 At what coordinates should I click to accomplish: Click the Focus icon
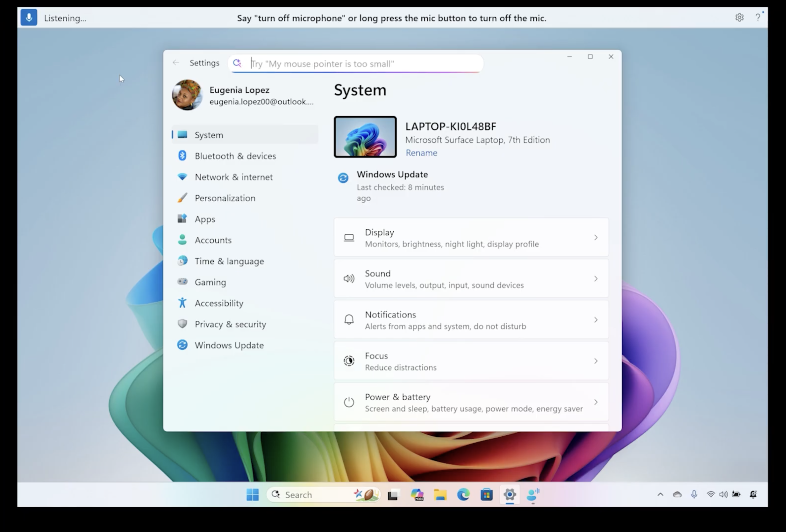tap(349, 361)
